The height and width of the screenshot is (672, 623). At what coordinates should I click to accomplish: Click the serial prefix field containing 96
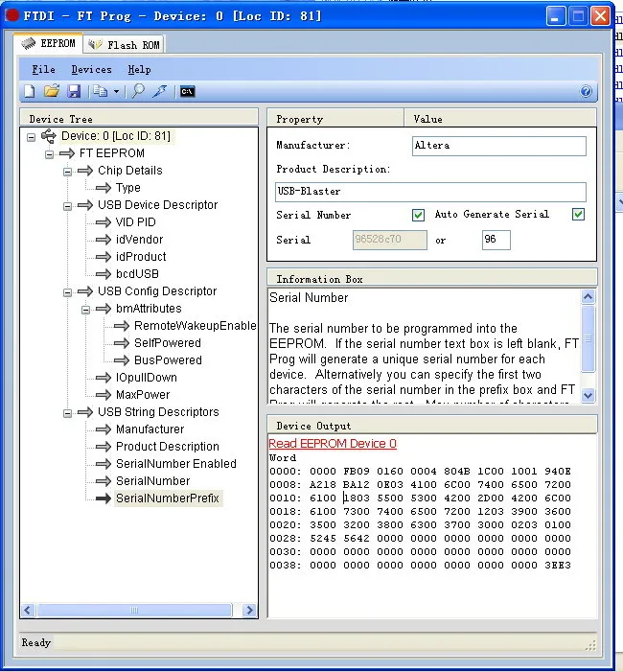tap(496, 240)
